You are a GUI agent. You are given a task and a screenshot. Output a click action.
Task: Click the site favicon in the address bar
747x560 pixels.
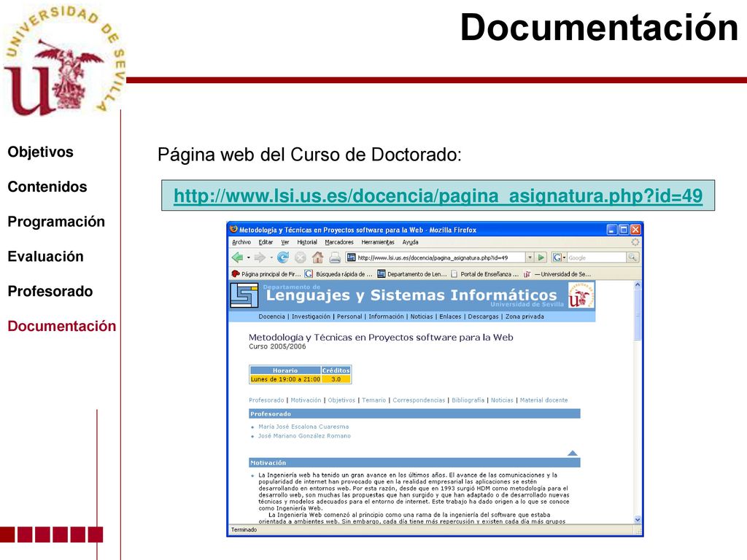351,257
